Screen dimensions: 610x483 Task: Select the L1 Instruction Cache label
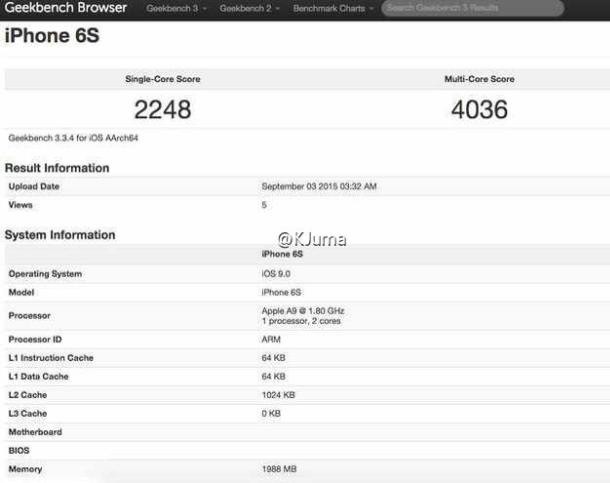pos(51,358)
